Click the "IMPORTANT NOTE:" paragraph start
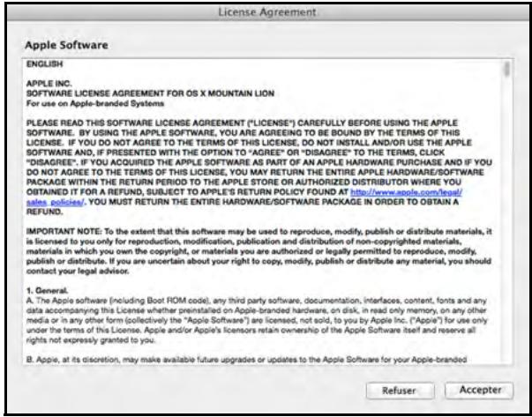The width and height of the screenshot is (532, 417). coord(64,232)
